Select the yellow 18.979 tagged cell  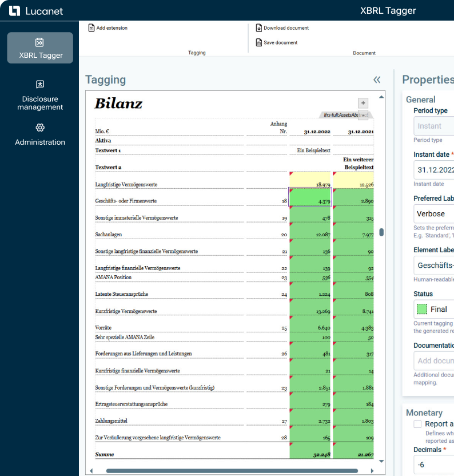(310, 181)
